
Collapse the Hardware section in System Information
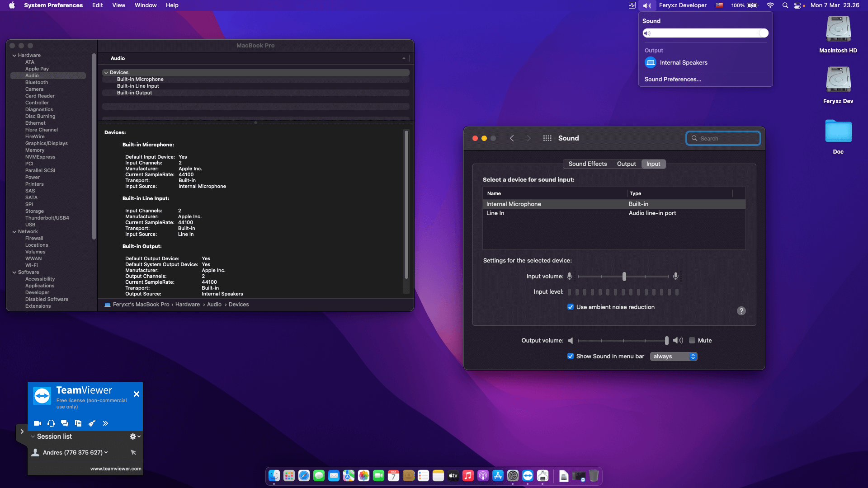pyautogui.click(x=14, y=56)
